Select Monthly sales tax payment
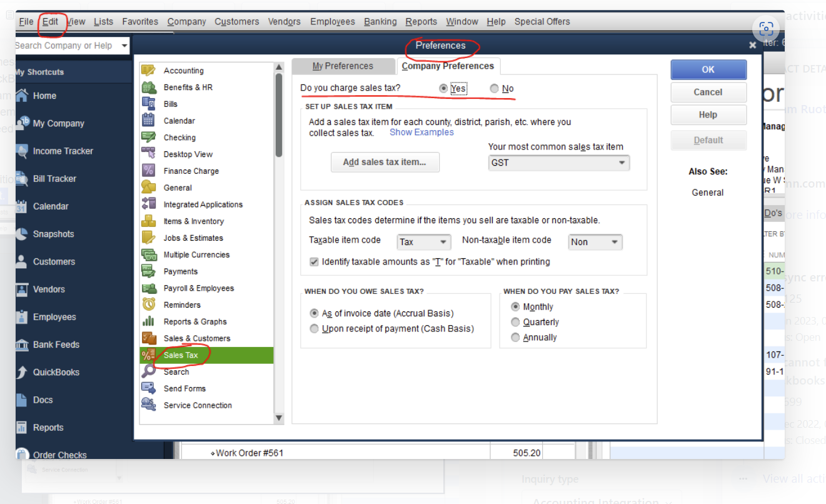The width and height of the screenshot is (826, 504). click(515, 306)
